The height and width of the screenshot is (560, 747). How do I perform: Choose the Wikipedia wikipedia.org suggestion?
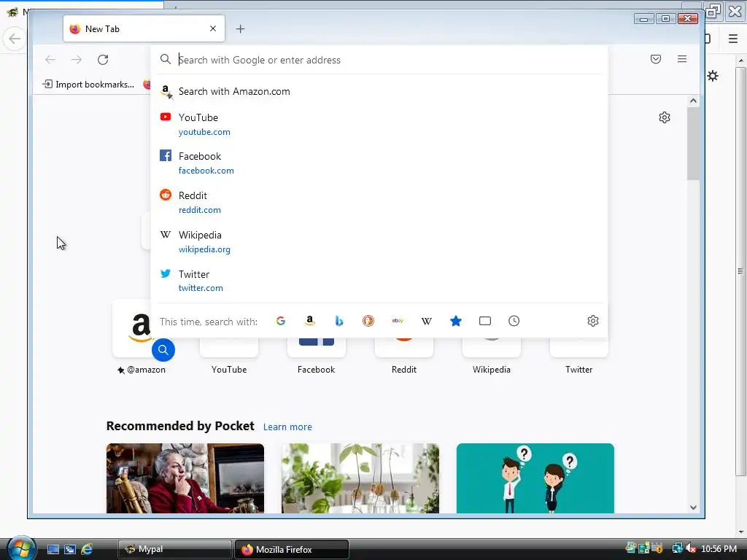point(379,242)
